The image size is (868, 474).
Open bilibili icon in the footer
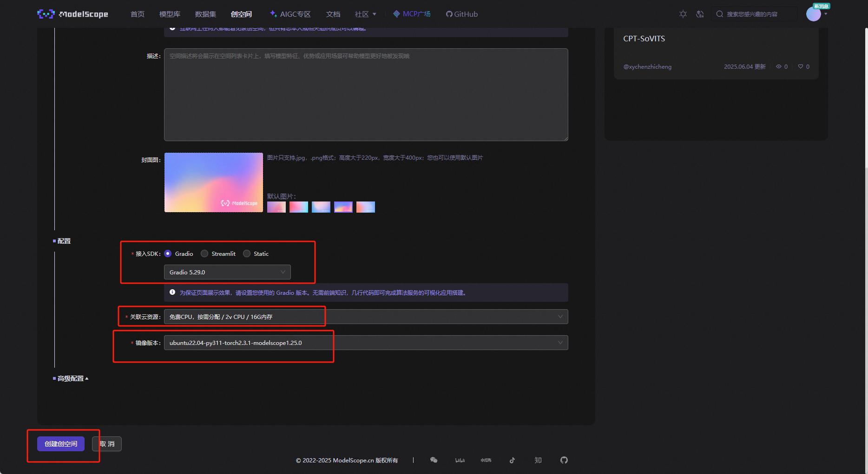click(460, 460)
